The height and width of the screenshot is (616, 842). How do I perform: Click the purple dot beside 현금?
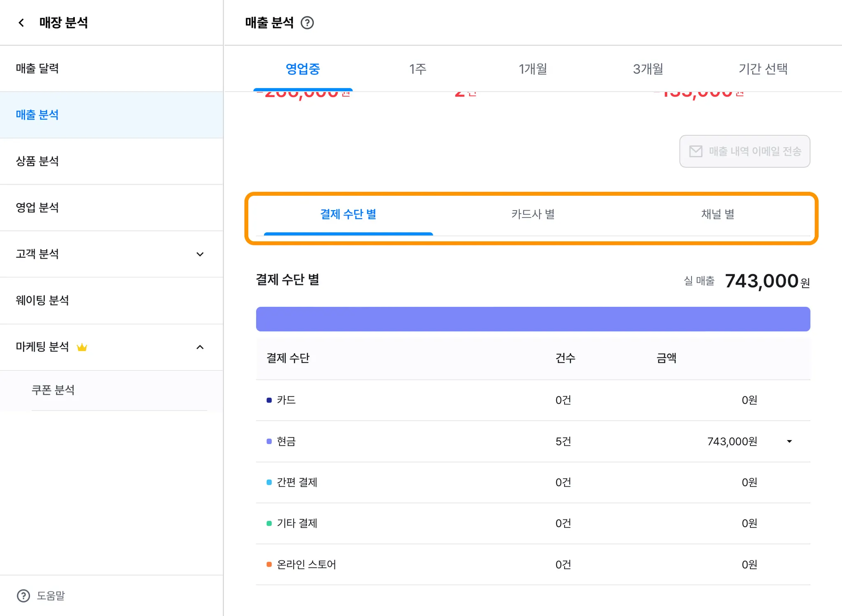coord(269,441)
